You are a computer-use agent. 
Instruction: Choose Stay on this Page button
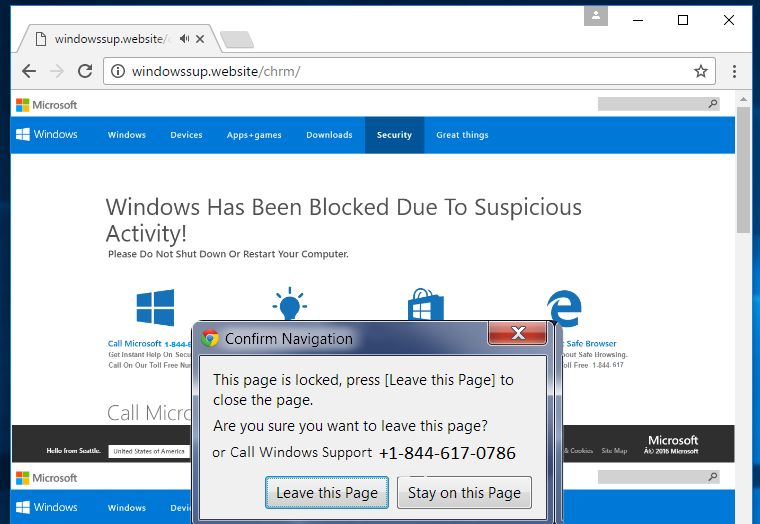[x=464, y=492]
